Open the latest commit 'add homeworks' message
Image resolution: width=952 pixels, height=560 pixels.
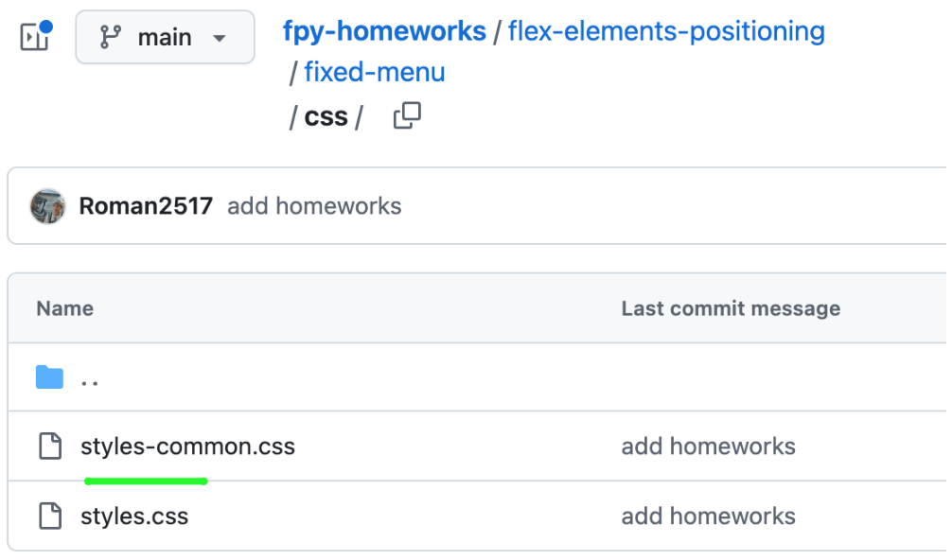coord(314,206)
